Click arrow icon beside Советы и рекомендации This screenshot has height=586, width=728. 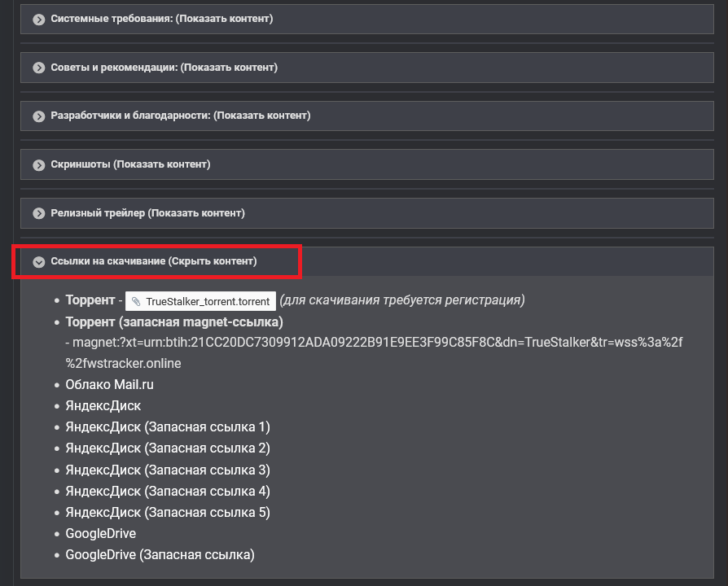[x=38, y=68]
